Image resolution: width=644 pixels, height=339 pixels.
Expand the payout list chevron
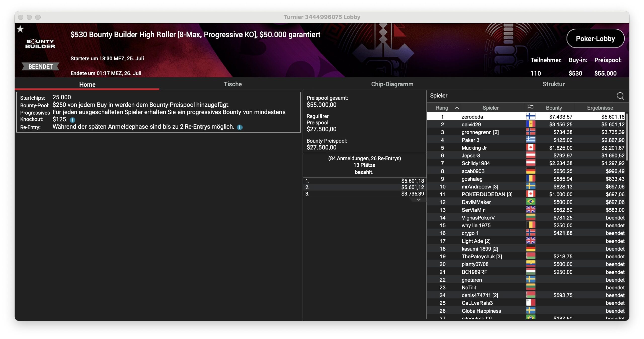coord(419,200)
